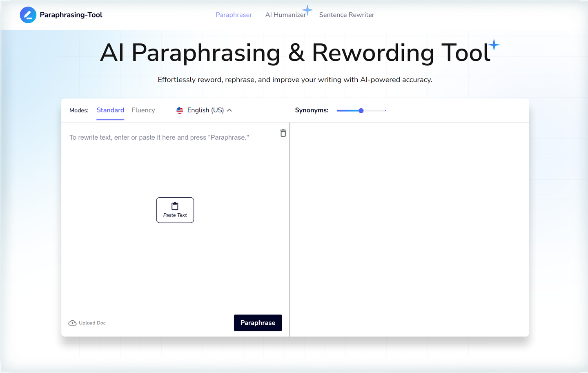The image size is (588, 373).
Task: Switch to Fluency mode tab
Action: tap(143, 110)
